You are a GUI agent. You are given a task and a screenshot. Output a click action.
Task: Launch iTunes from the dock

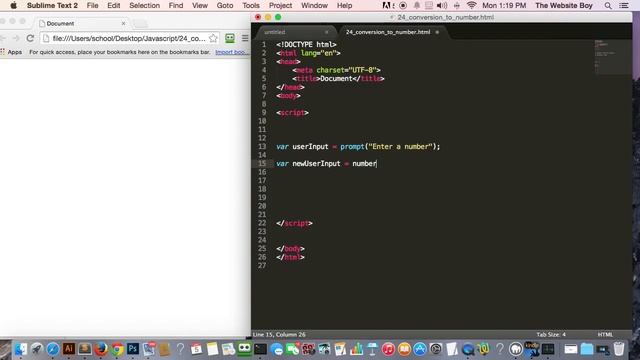(x=388, y=349)
